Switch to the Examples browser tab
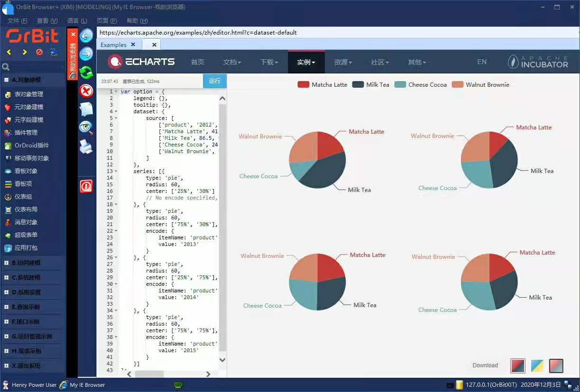 [x=113, y=45]
